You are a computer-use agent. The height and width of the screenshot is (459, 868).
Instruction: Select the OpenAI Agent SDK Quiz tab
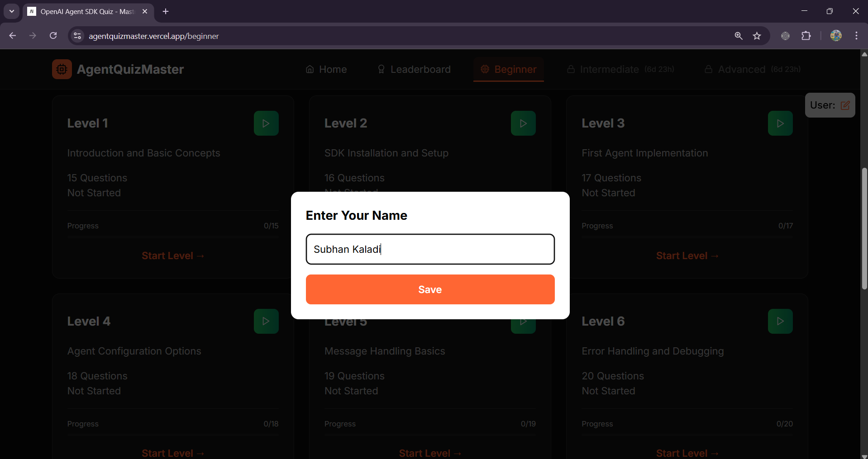coord(88,11)
